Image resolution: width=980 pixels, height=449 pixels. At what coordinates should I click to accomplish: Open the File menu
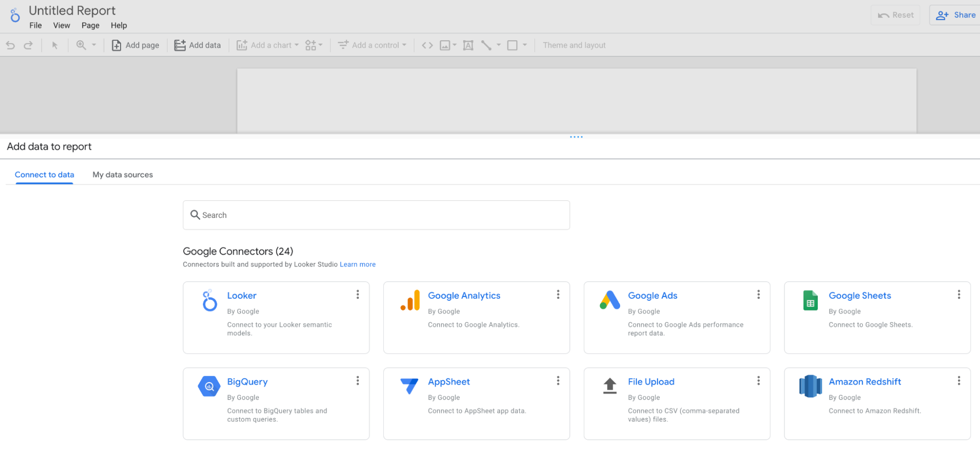tap(35, 26)
